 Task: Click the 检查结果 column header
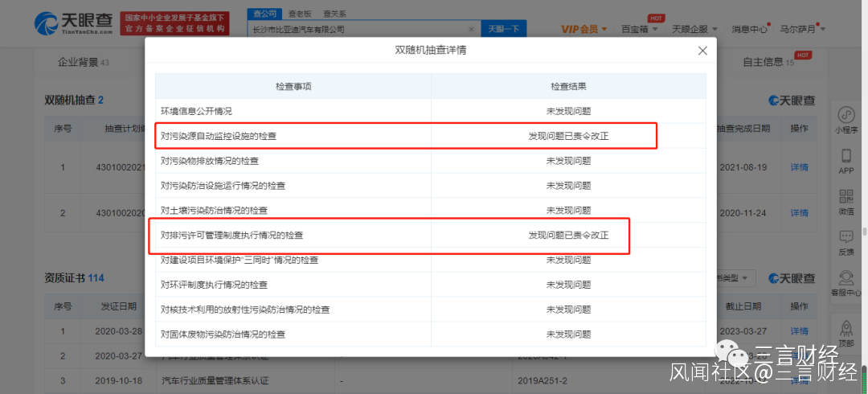pyautogui.click(x=568, y=87)
